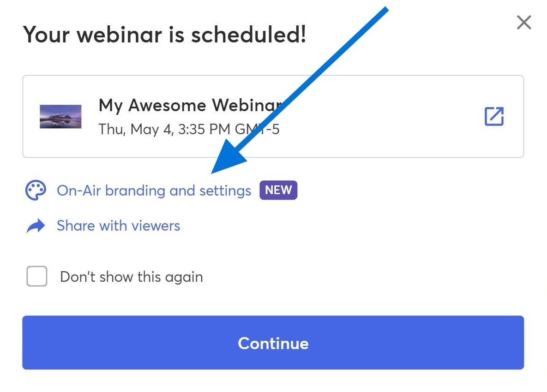Click the share arrow icon
547x392 pixels.
[x=36, y=226]
